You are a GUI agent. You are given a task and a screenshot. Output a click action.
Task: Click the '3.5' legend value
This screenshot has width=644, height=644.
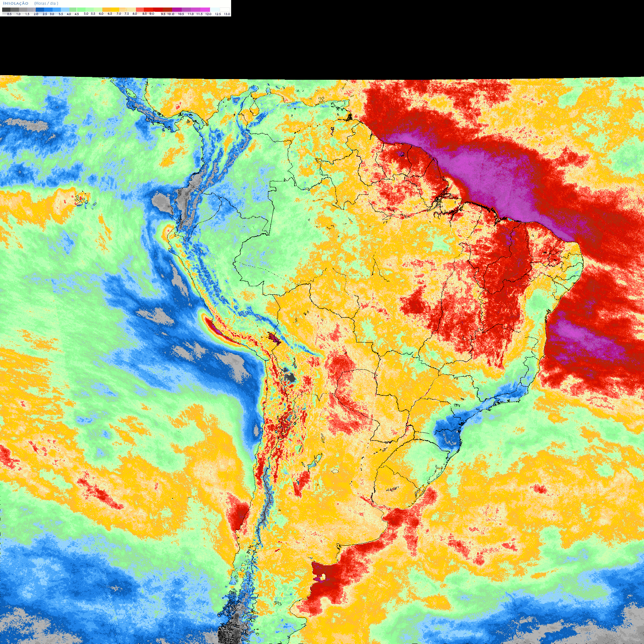[x=61, y=14]
